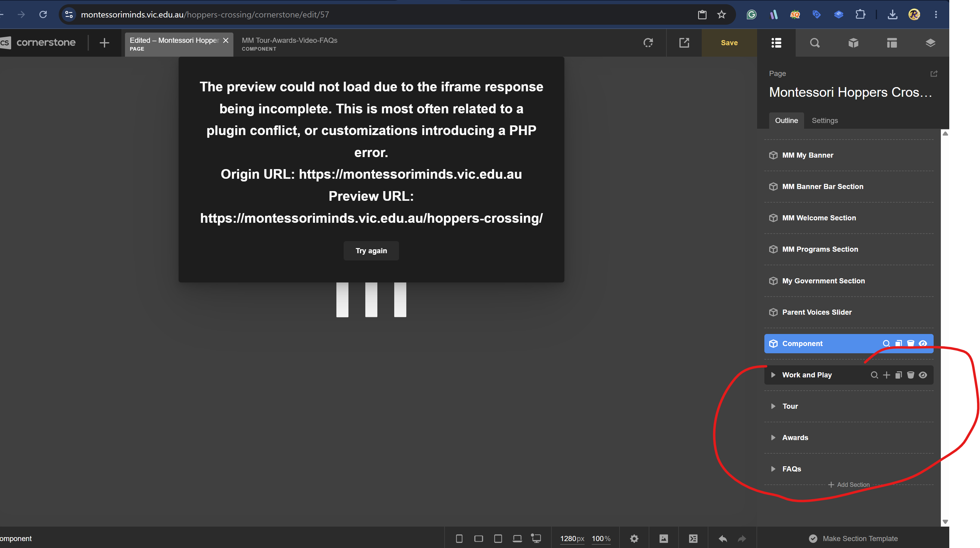The width and height of the screenshot is (980, 548).
Task: Open the Grammarly browser extension
Action: point(751,14)
